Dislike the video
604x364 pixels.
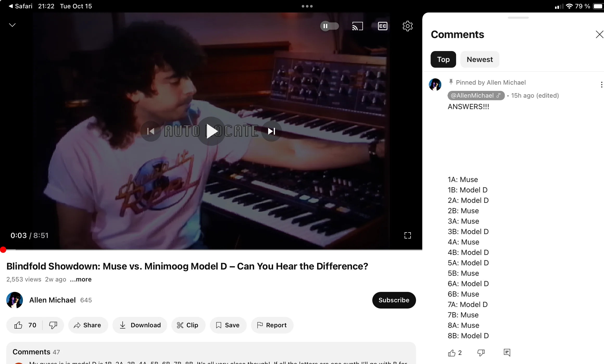coord(53,325)
